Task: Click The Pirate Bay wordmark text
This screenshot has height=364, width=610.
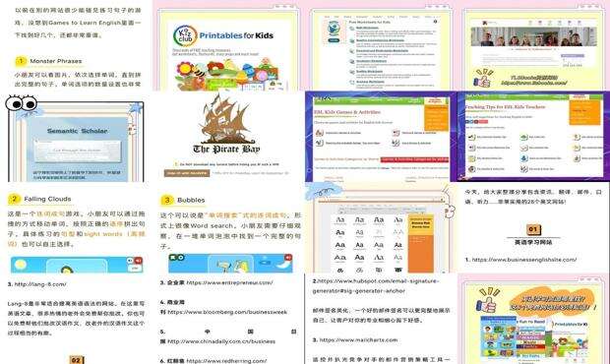Action: [x=226, y=150]
